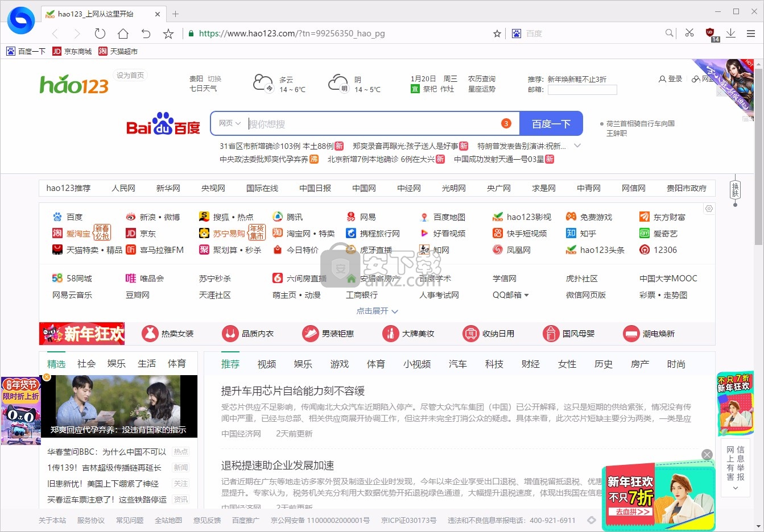Image resolution: width=764 pixels, height=532 pixels.
Task: Open 天猫超市 bookmark
Action: tap(118, 51)
